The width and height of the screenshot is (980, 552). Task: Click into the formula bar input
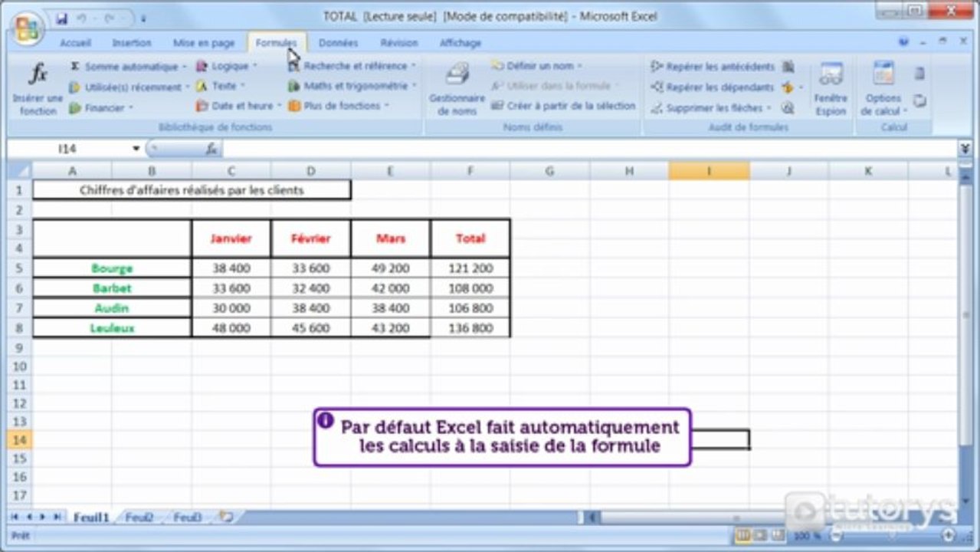[588, 149]
